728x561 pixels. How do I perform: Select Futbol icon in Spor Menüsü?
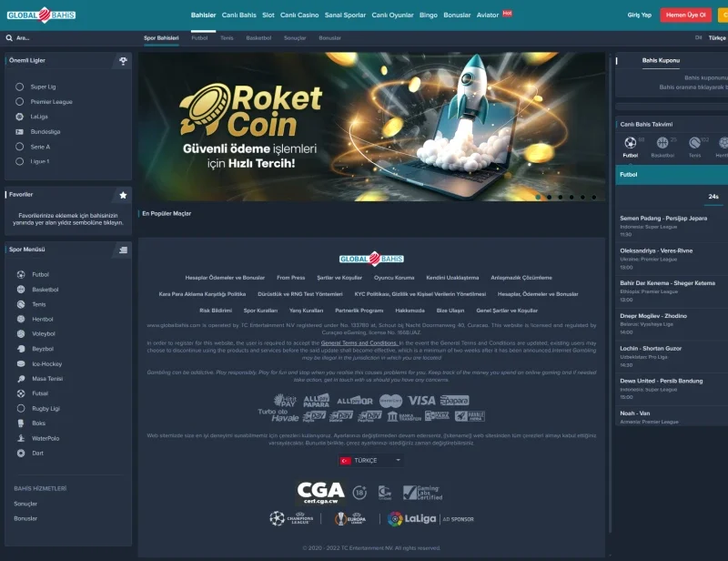tap(21, 275)
